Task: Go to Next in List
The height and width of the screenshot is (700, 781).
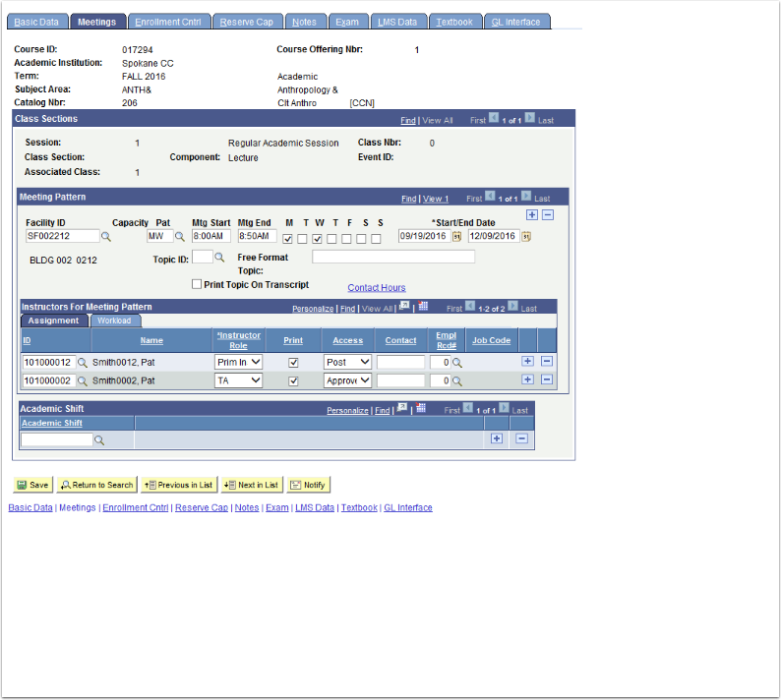Action: pos(252,485)
